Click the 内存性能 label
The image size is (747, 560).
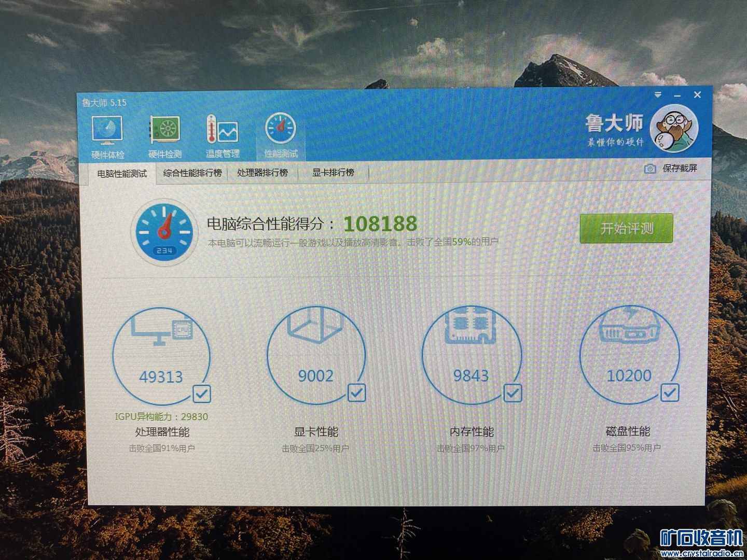click(472, 431)
